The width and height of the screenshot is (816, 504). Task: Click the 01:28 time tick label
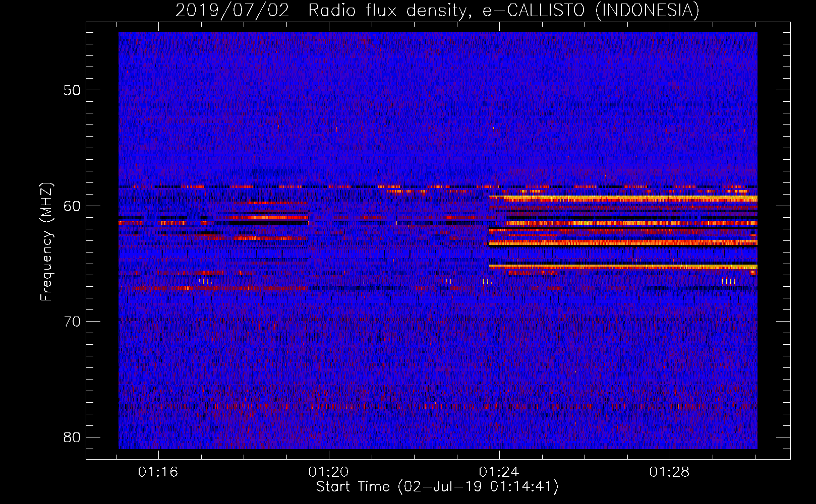pos(669,472)
